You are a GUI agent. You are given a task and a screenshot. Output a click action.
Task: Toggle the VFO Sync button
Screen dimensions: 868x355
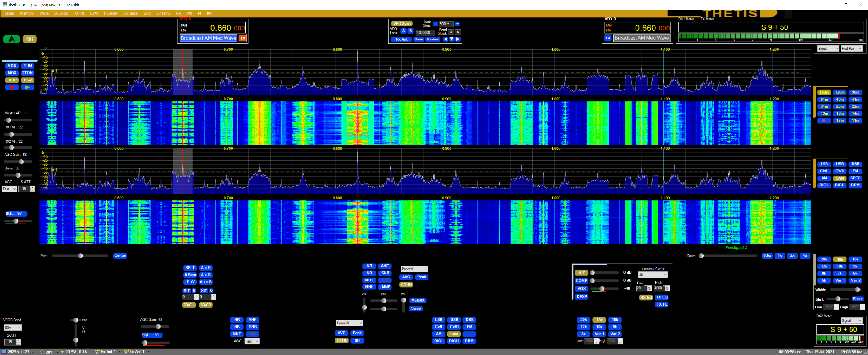coord(402,24)
